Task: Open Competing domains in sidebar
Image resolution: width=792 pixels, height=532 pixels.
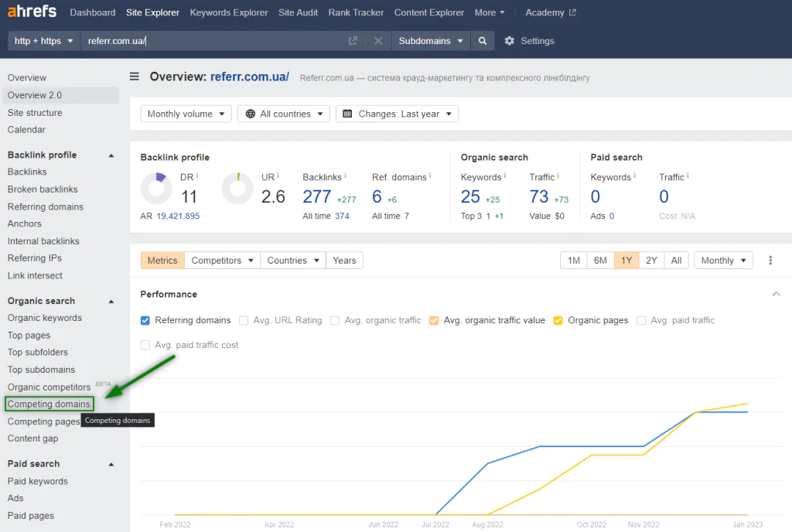Action: click(x=49, y=404)
